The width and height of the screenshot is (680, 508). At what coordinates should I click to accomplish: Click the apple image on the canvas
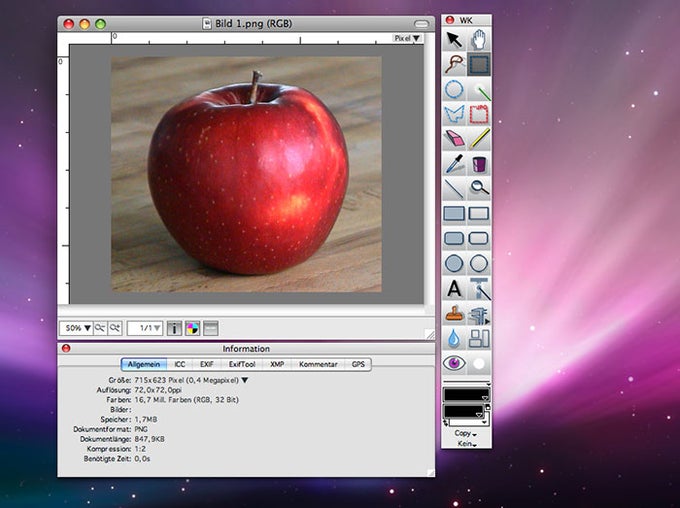[x=246, y=174]
